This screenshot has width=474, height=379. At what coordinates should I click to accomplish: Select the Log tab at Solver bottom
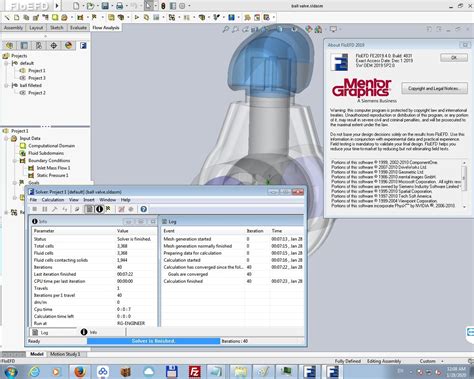click(40, 332)
